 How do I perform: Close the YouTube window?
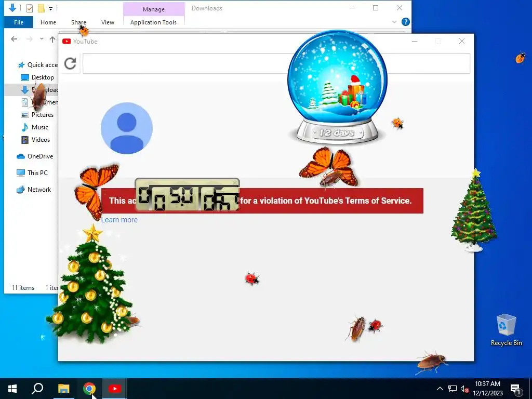tap(462, 41)
